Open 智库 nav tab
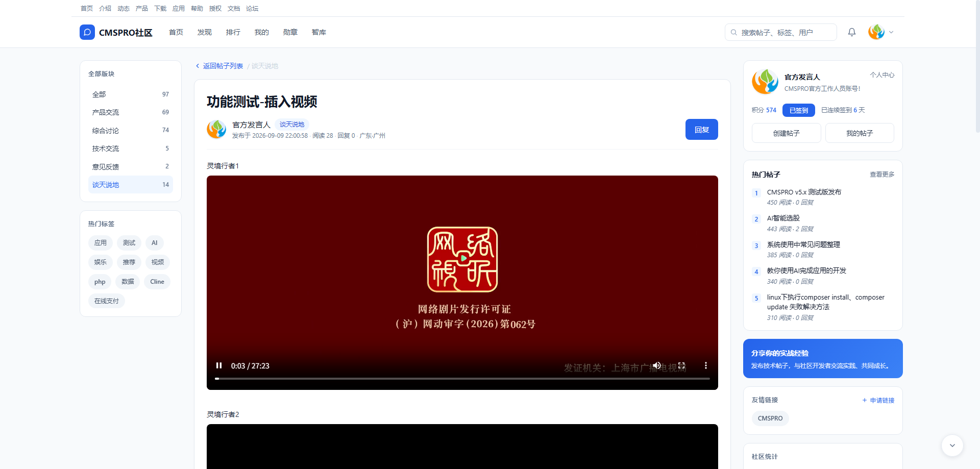 319,32
